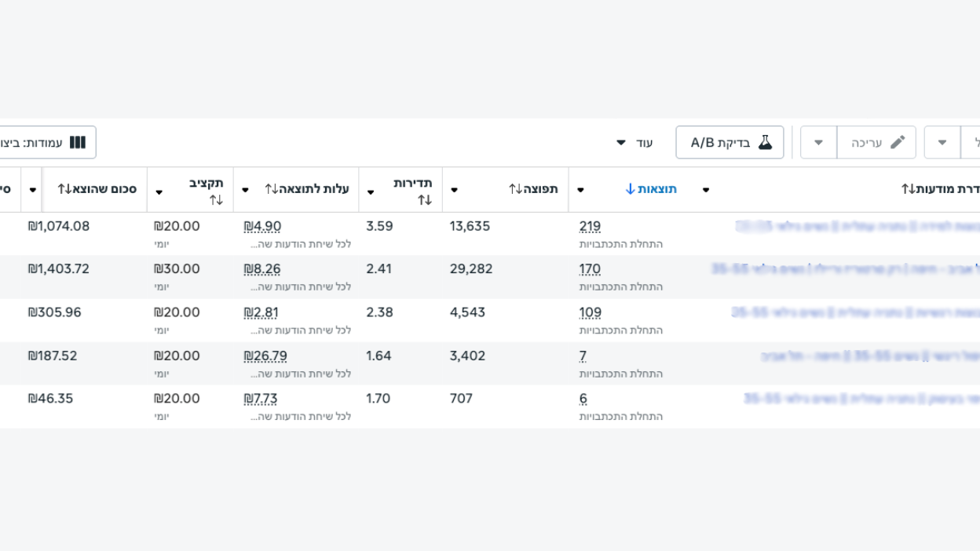Expand the arrow next to עריכה button

click(x=818, y=143)
